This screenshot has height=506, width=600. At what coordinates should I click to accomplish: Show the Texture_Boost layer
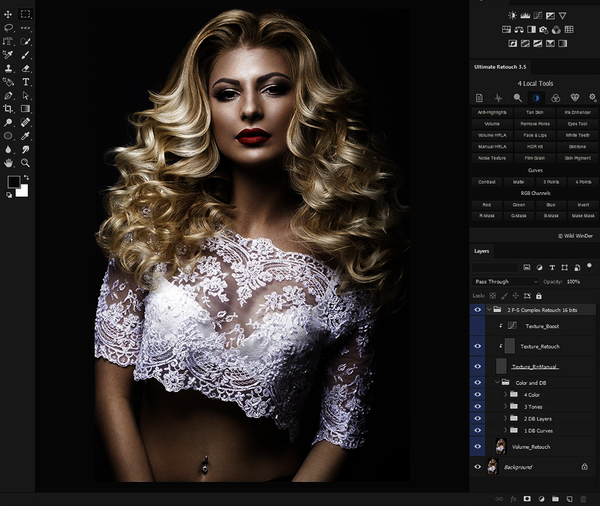[x=478, y=326]
